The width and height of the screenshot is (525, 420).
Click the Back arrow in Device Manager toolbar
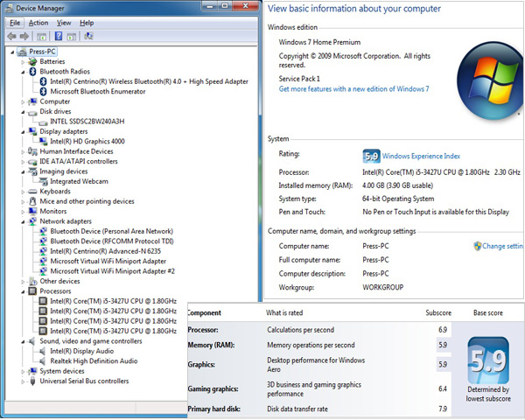point(11,36)
